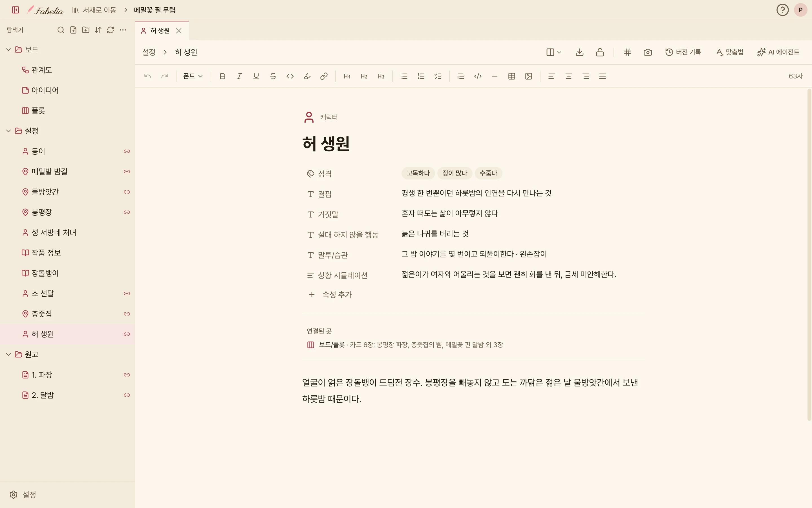Insert a horizontal divider line
This screenshot has height=508, width=812.
(x=495, y=76)
